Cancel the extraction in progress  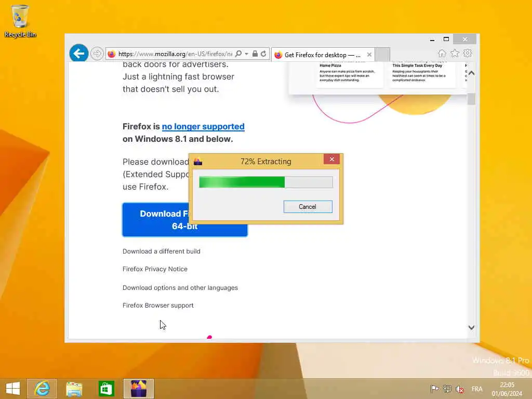pyautogui.click(x=308, y=207)
